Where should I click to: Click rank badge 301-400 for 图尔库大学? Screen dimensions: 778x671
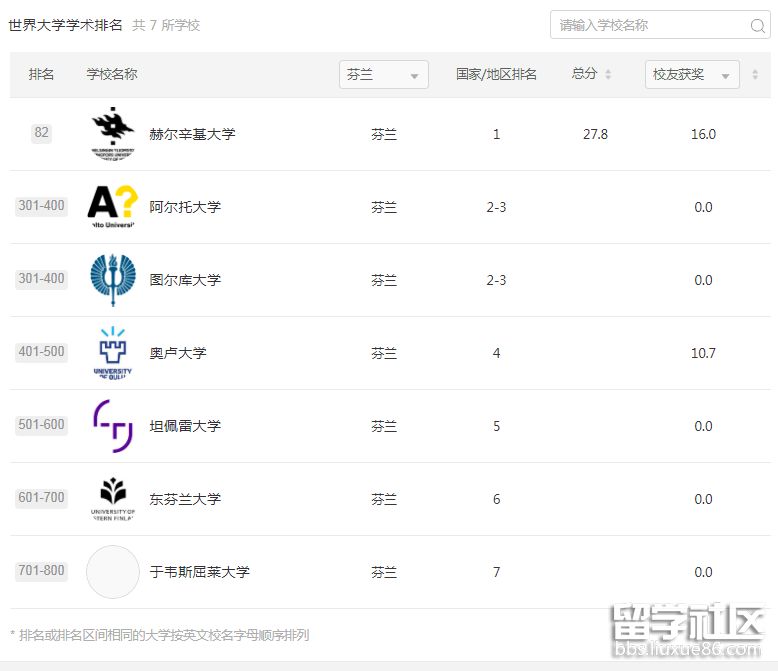pyautogui.click(x=41, y=278)
